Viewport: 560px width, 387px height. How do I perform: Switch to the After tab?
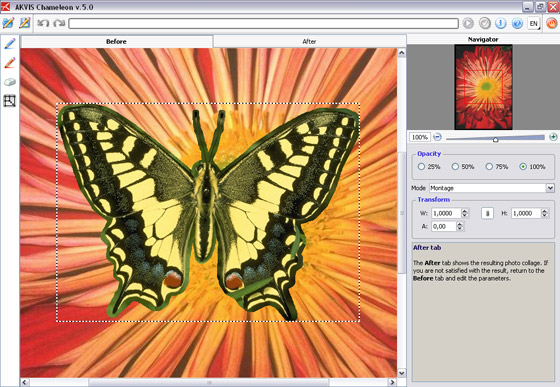pos(309,41)
